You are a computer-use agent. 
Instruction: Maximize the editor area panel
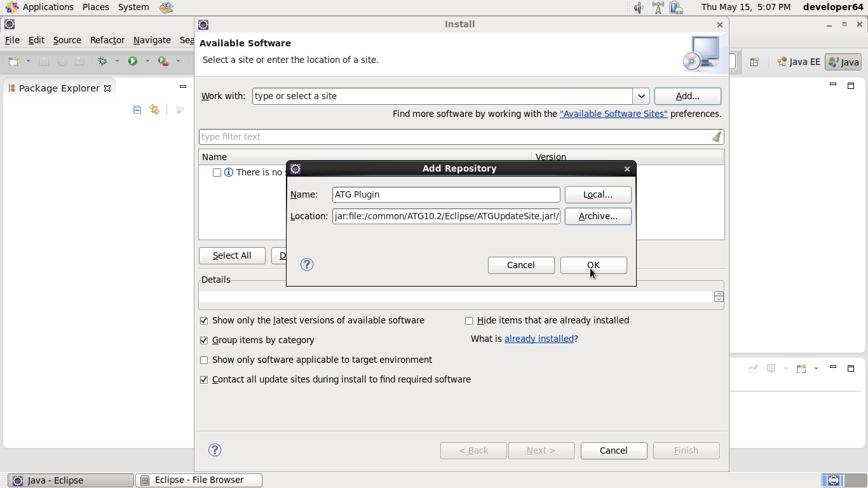tap(851, 85)
